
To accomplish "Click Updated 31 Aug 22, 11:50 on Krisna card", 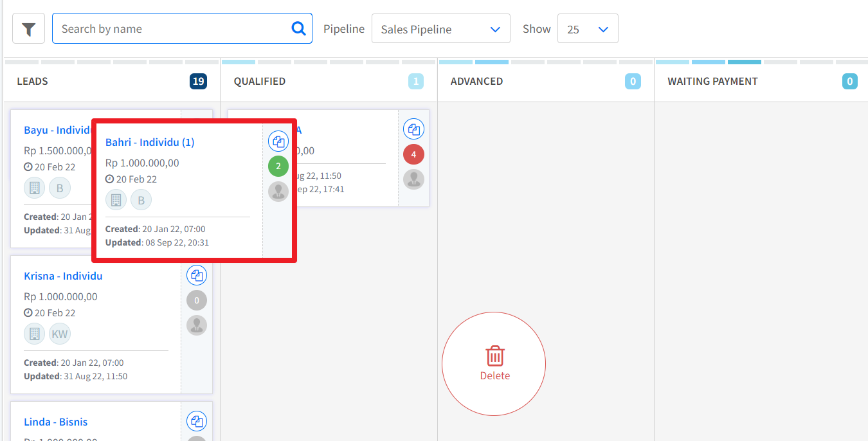I will point(75,376).
